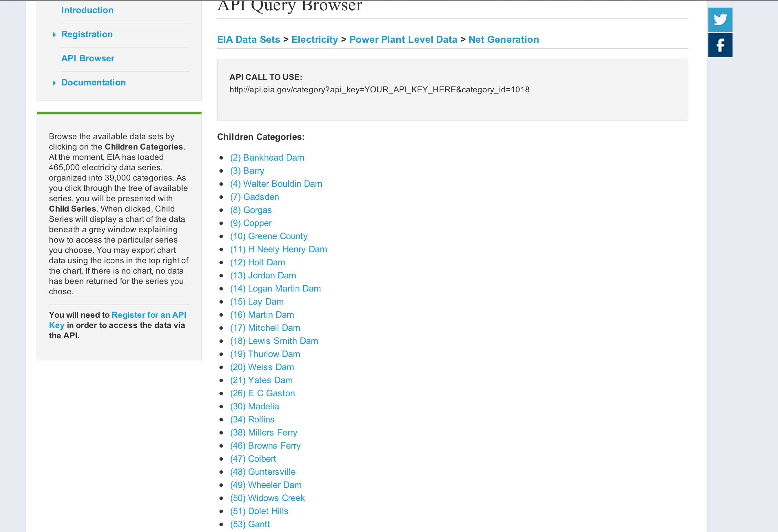Image resolution: width=778 pixels, height=532 pixels.
Task: Open (38) Millers Ferry category
Action: (264, 432)
